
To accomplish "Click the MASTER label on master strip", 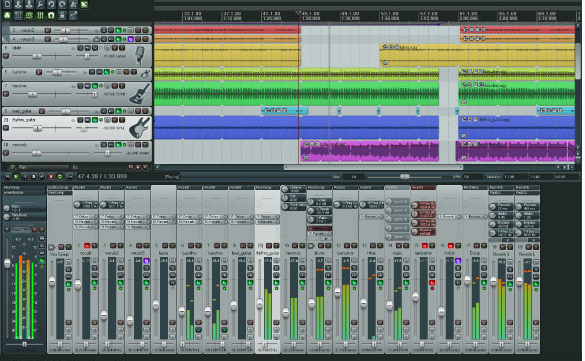I will pos(21,229).
